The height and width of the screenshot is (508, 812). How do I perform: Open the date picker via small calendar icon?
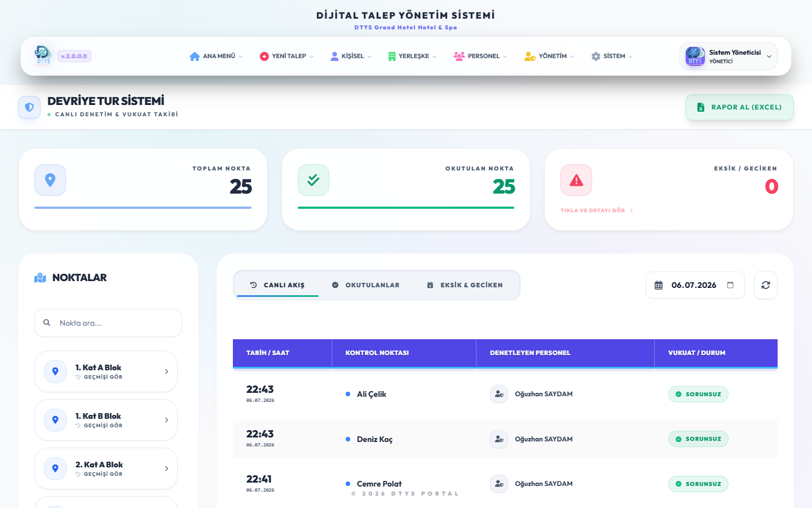click(x=730, y=285)
